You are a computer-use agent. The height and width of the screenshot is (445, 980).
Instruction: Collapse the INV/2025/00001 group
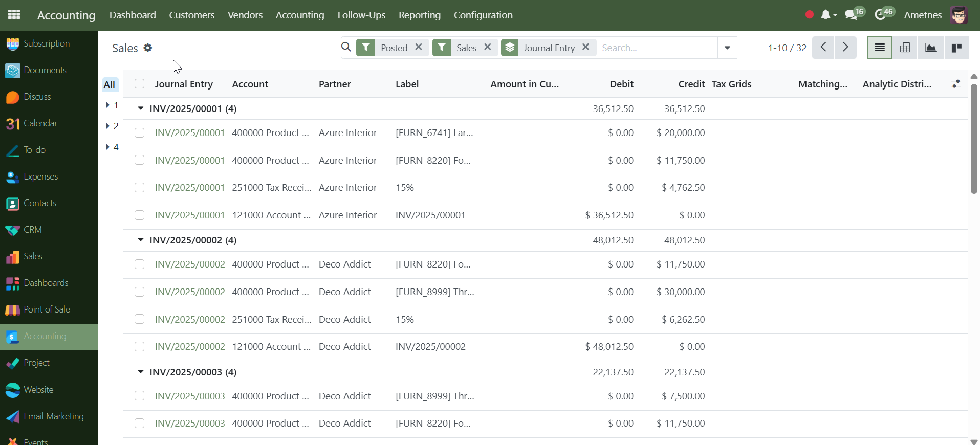click(x=141, y=108)
